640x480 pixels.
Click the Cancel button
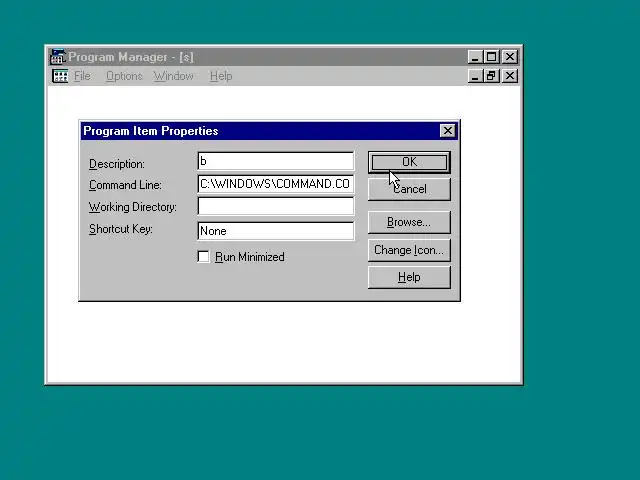coord(409,189)
